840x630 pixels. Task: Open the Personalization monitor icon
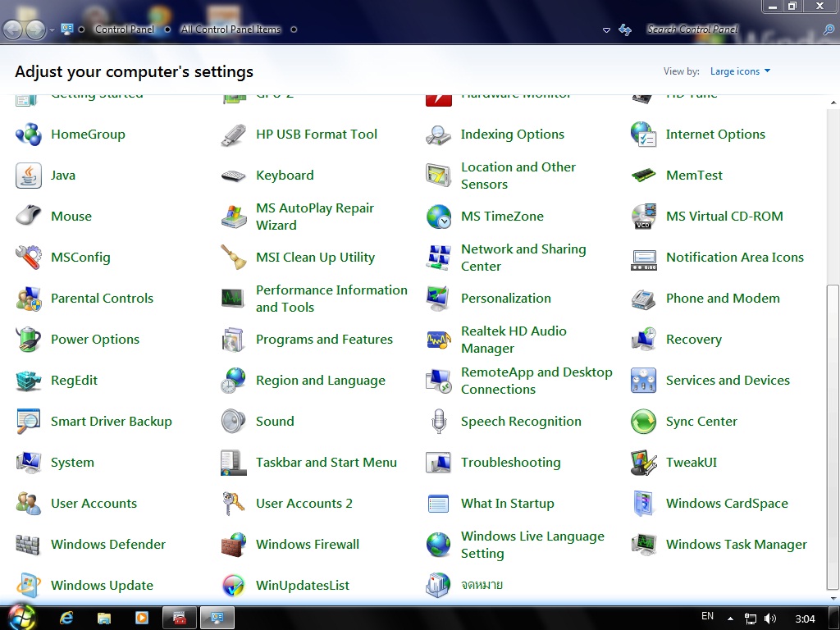[439, 299]
